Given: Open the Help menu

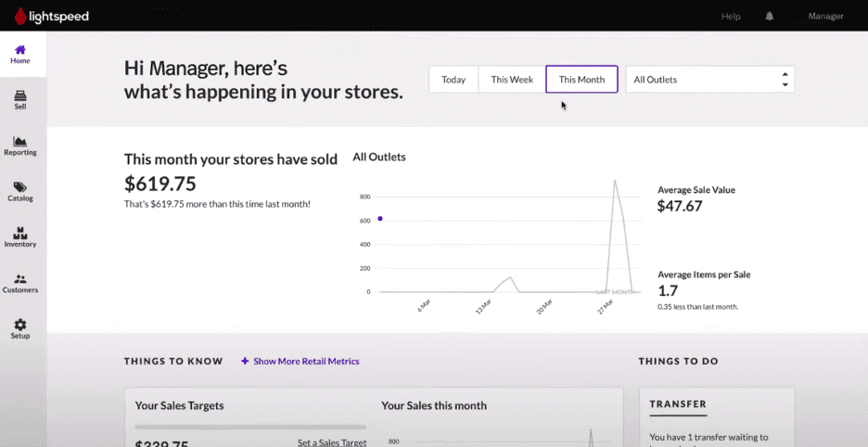Looking at the screenshot, I should pyautogui.click(x=731, y=17).
